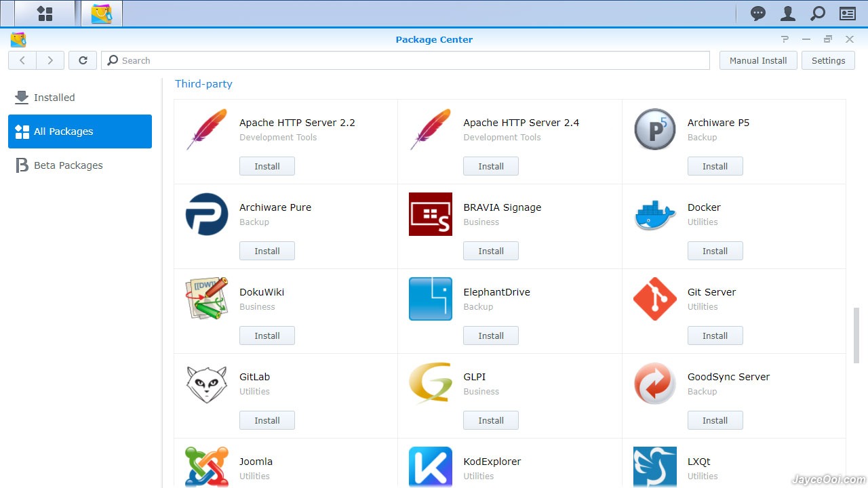Install Archiware P5
Screen dimensions: 868x488
715,166
